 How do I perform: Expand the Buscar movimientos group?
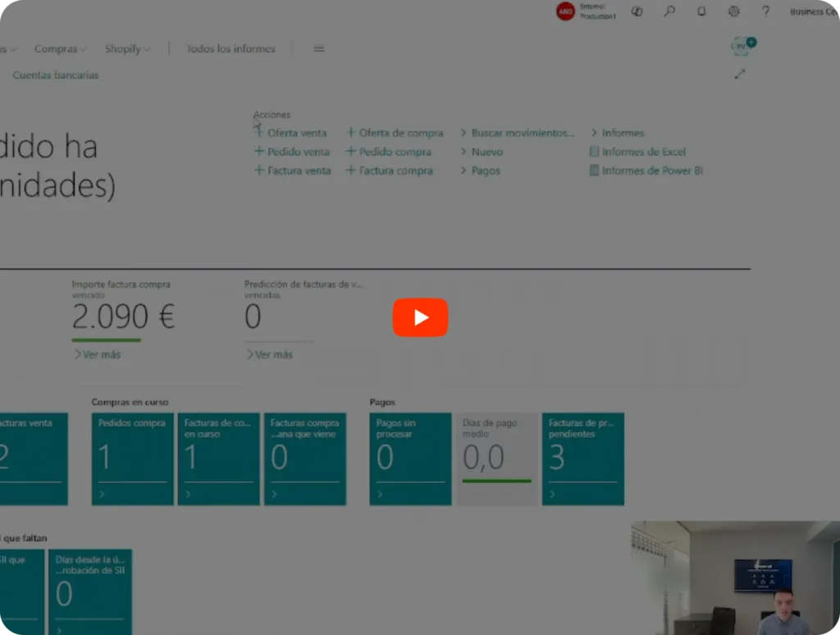coord(522,133)
